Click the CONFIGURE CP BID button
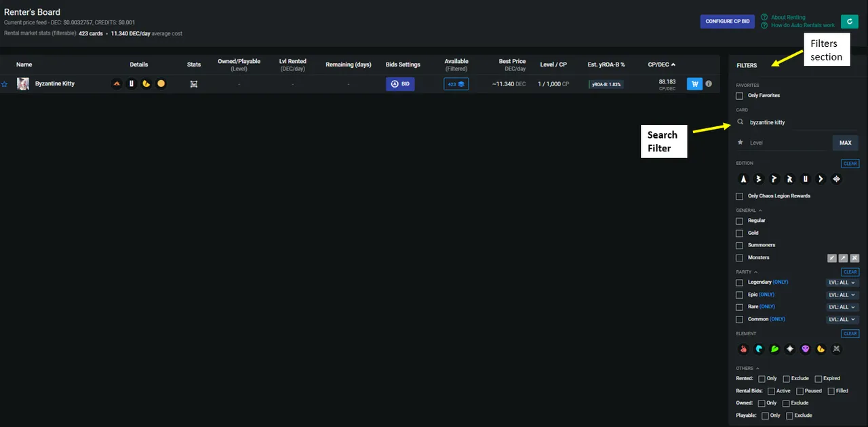 click(x=728, y=22)
